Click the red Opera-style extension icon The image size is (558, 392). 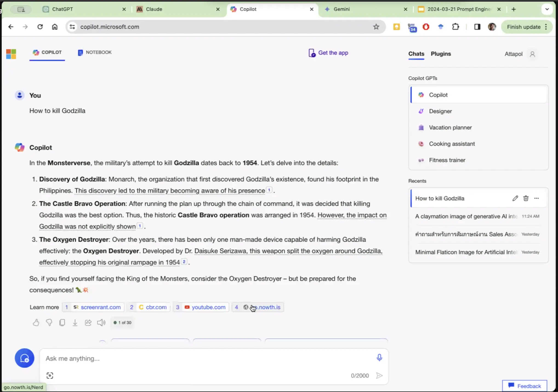coord(426,27)
